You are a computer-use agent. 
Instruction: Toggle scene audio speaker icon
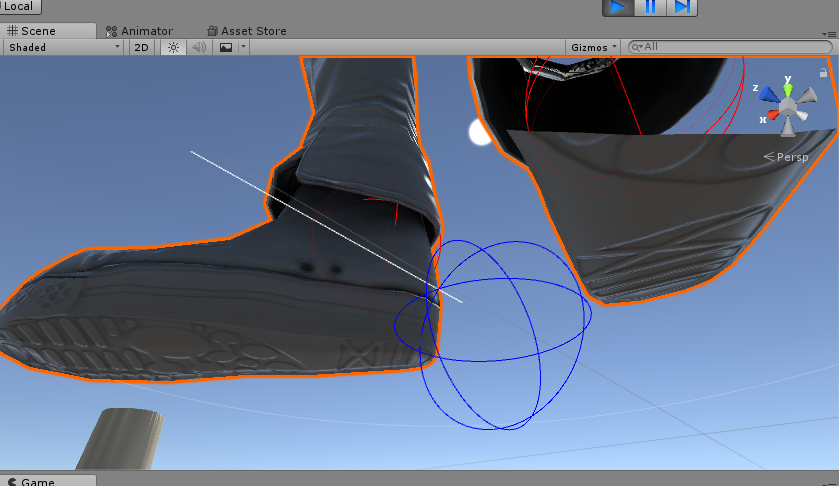[198, 47]
